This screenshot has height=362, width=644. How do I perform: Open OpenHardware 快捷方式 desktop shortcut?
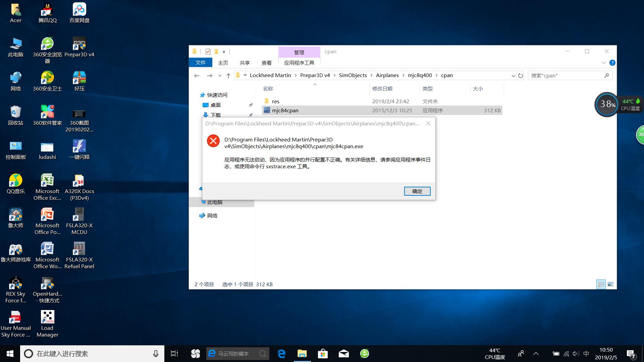(x=47, y=290)
